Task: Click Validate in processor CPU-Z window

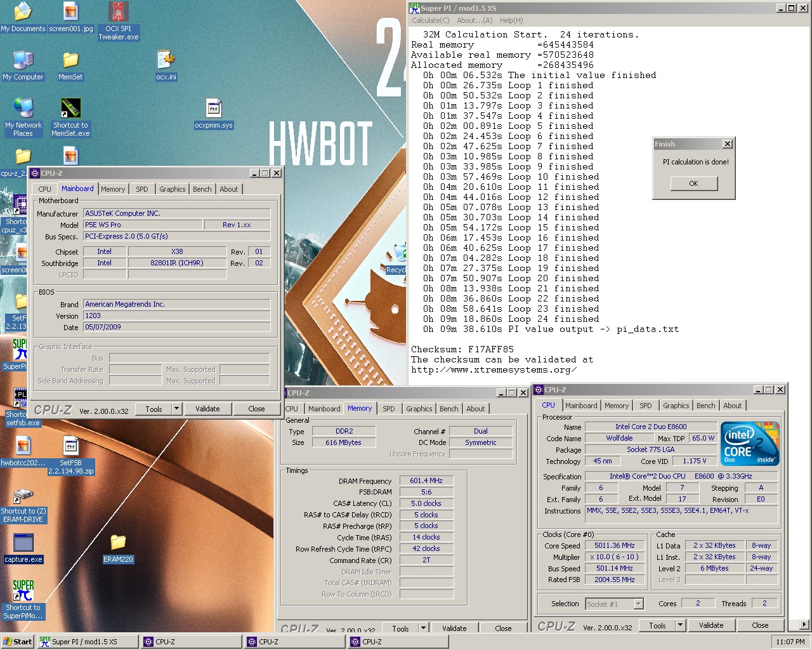Action: [x=711, y=625]
